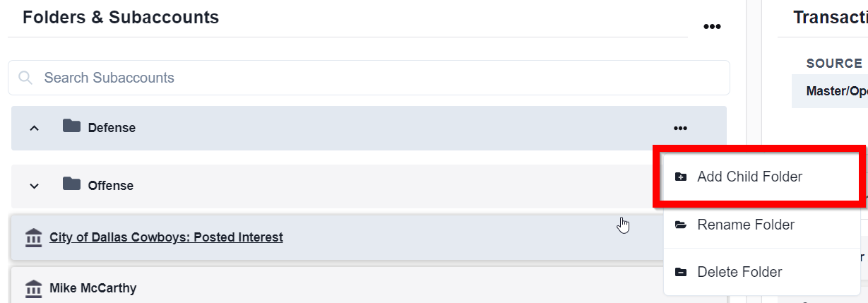Viewport: 868px width, 303px height.
Task: Select the Offense folder row label
Action: (111, 186)
